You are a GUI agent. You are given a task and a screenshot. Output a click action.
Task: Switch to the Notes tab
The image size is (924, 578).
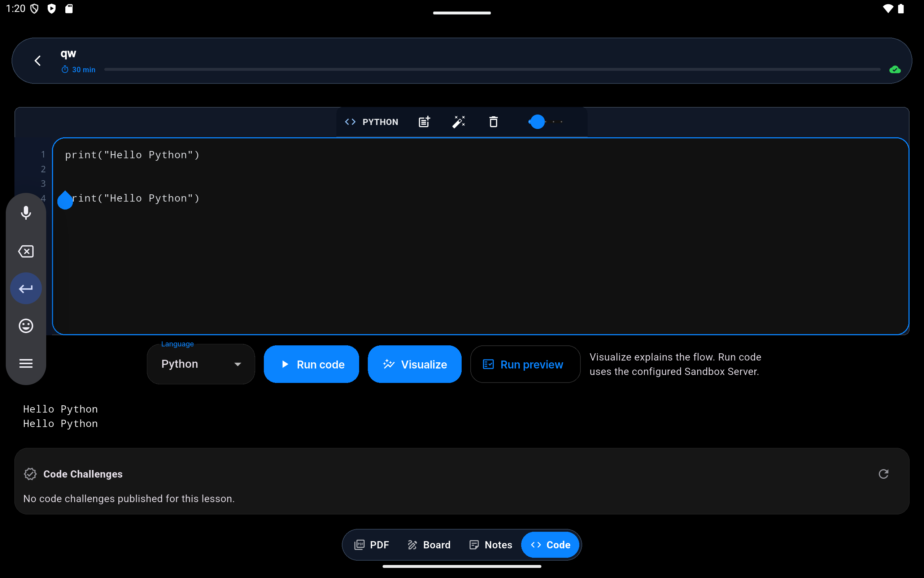[490, 545]
